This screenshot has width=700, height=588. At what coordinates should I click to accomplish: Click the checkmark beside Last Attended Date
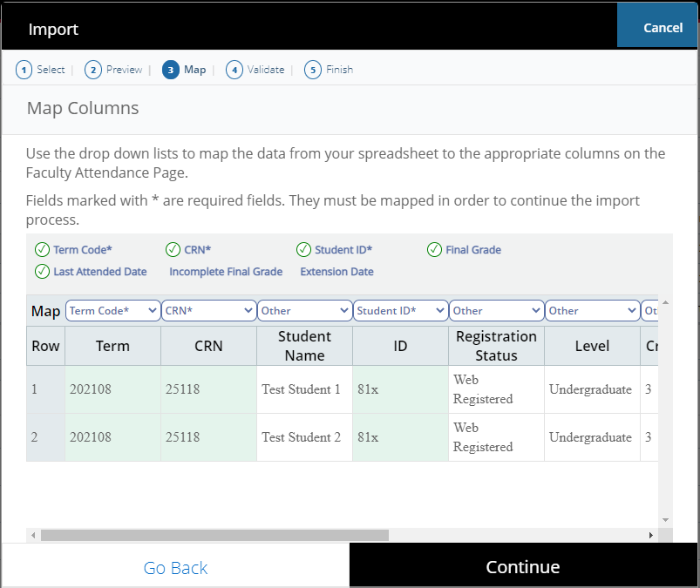point(42,271)
